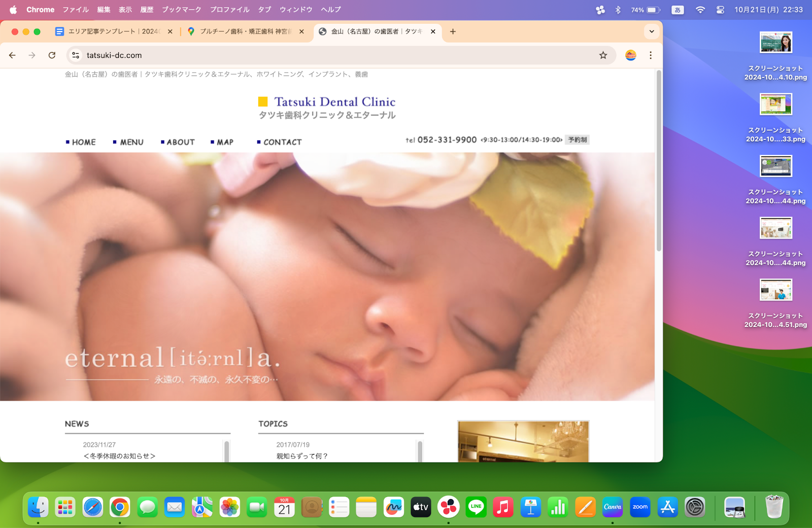Open the ヘルプ menu
Image resolution: width=812 pixels, height=528 pixels.
(331, 10)
